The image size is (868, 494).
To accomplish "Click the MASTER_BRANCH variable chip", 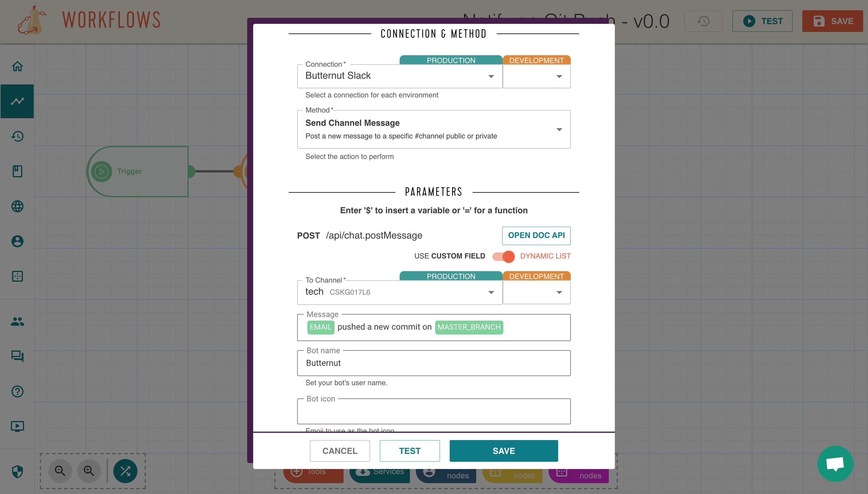I will [x=469, y=328].
